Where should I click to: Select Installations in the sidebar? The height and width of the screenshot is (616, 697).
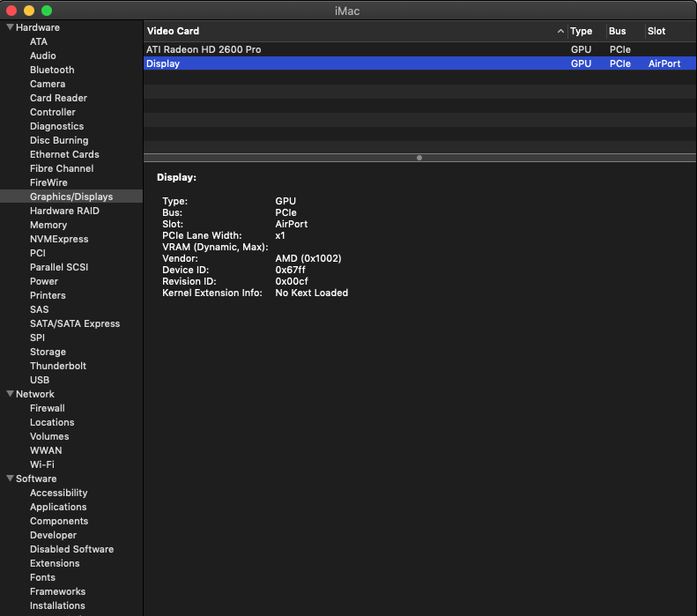point(57,605)
